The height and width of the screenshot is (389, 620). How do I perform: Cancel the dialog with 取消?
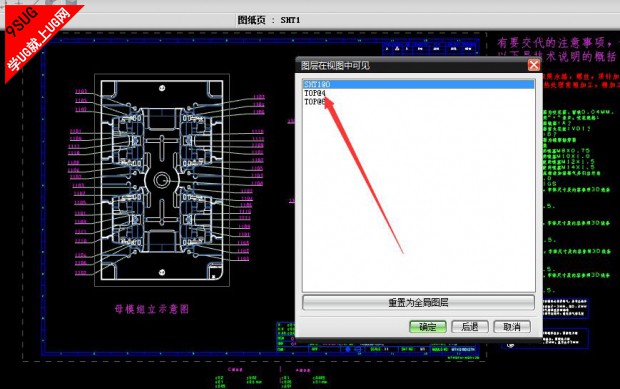[x=512, y=327]
